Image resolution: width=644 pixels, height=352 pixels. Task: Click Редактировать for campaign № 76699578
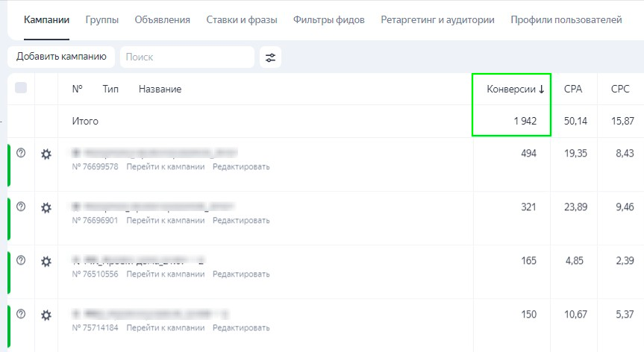241,167
